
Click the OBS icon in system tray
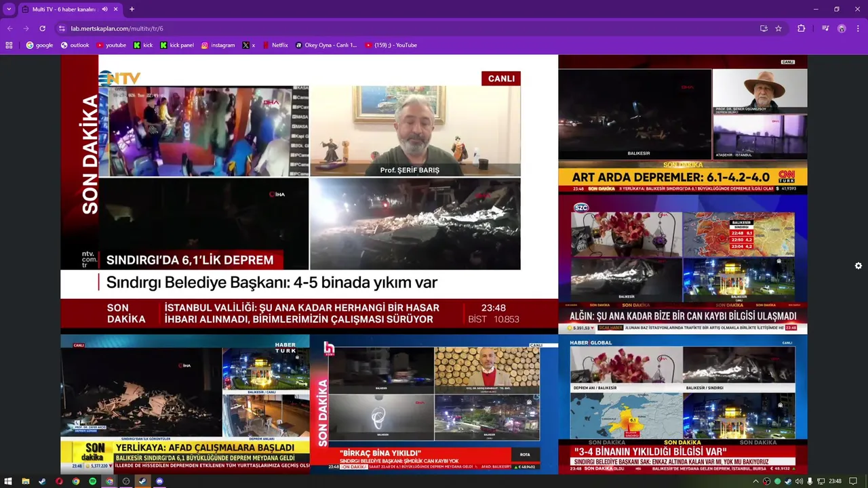tap(766, 481)
